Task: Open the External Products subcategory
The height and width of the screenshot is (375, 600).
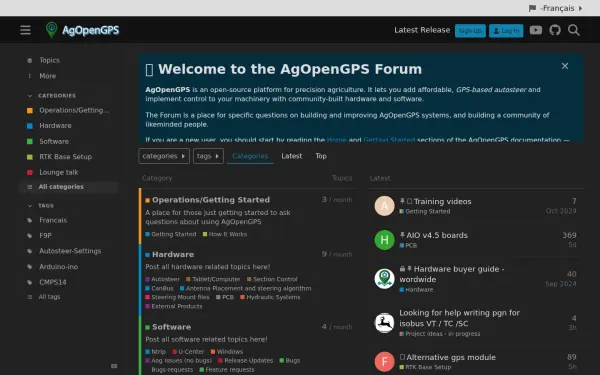Action: click(174, 307)
